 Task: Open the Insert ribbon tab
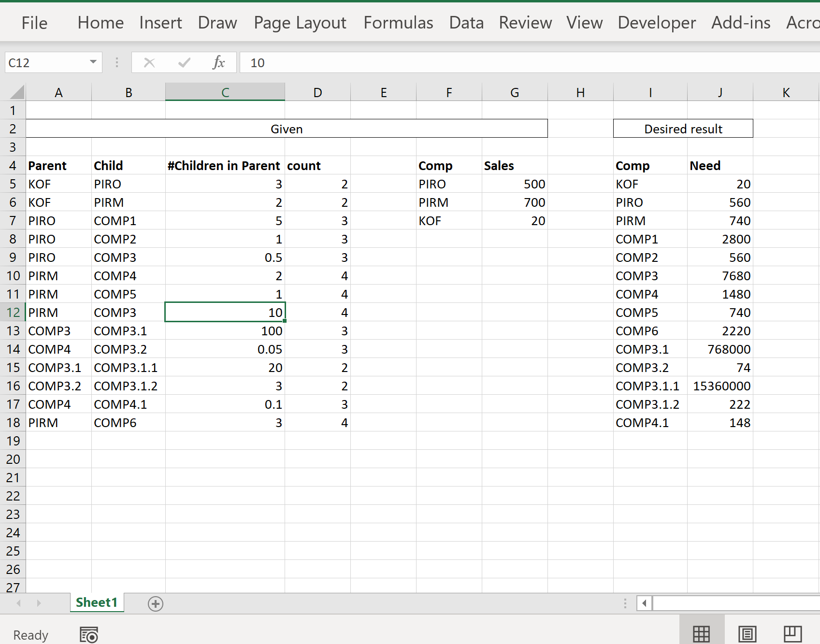160,23
